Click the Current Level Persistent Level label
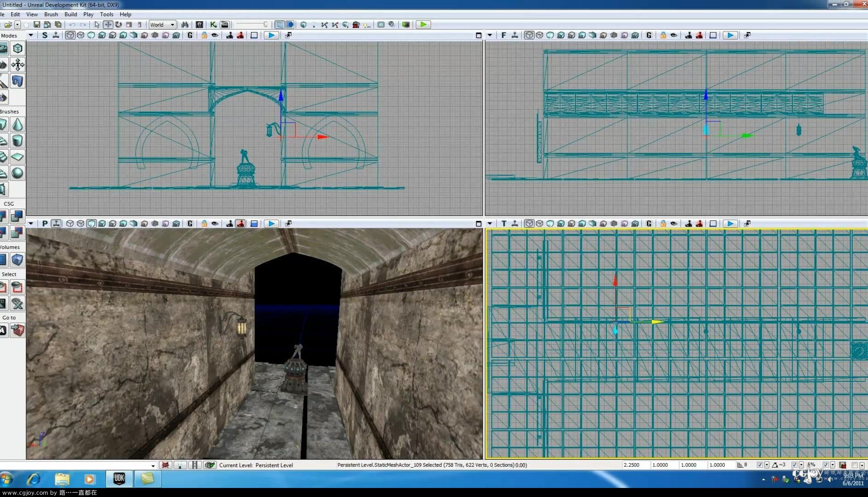Viewport: 868px width, 497px height. (256, 465)
